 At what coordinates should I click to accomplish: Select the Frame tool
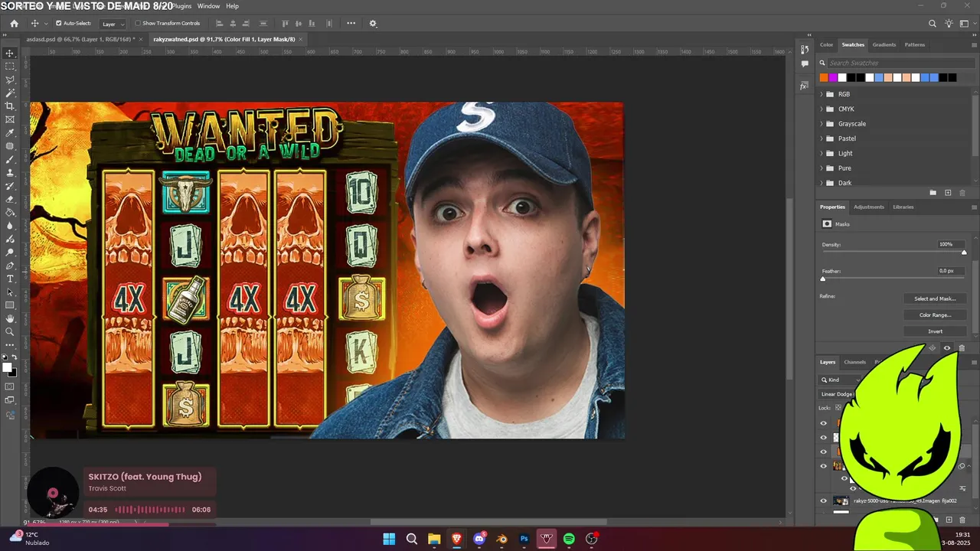(x=10, y=119)
